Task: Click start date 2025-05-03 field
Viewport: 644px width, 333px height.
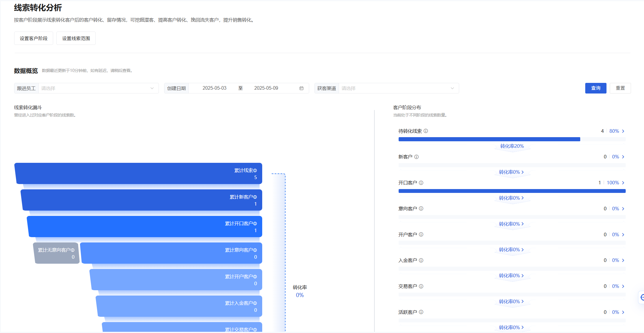Action: [215, 88]
